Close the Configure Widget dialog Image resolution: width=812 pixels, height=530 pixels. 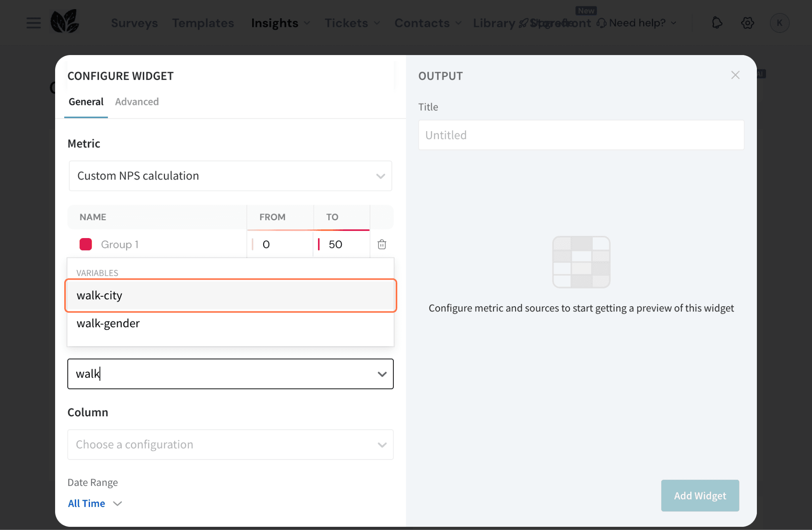coord(735,75)
